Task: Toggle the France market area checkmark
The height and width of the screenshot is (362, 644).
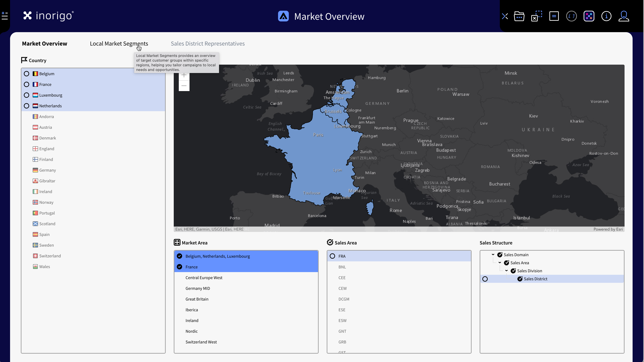Action: click(179, 267)
